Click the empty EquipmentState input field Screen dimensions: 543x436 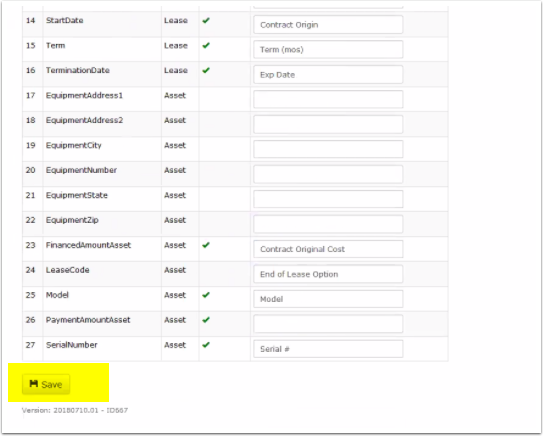[x=328, y=199]
